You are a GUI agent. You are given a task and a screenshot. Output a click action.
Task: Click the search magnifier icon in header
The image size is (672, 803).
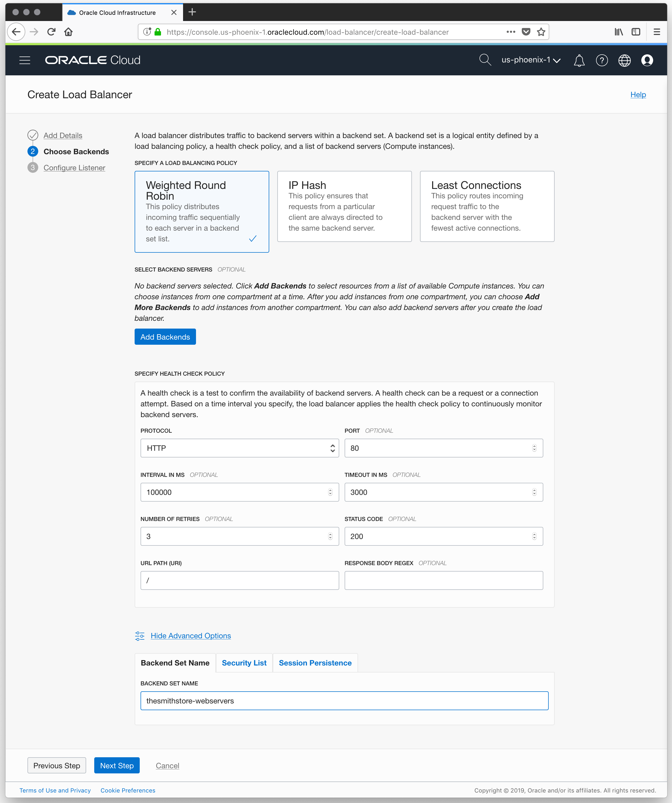485,60
